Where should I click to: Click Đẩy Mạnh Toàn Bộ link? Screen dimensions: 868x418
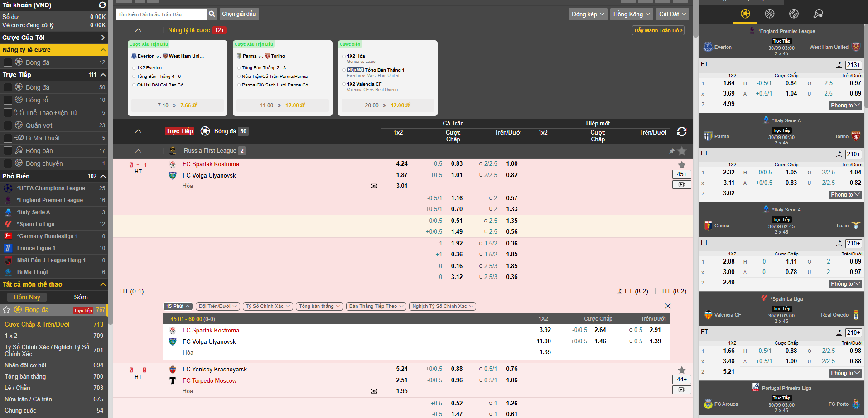658,30
